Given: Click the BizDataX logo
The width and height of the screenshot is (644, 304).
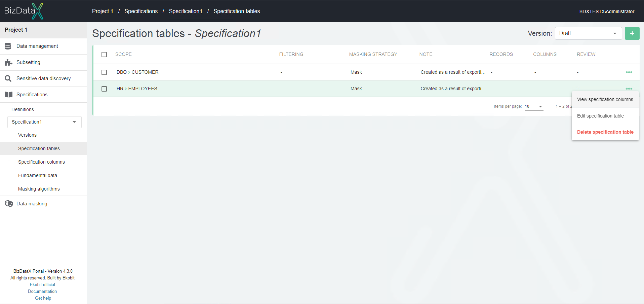Looking at the screenshot, I should click(x=24, y=11).
